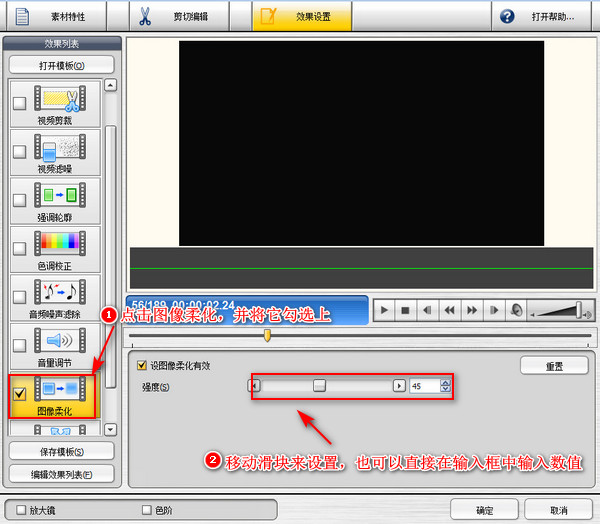Click the audio waveform display

pyautogui.click(x=362, y=268)
